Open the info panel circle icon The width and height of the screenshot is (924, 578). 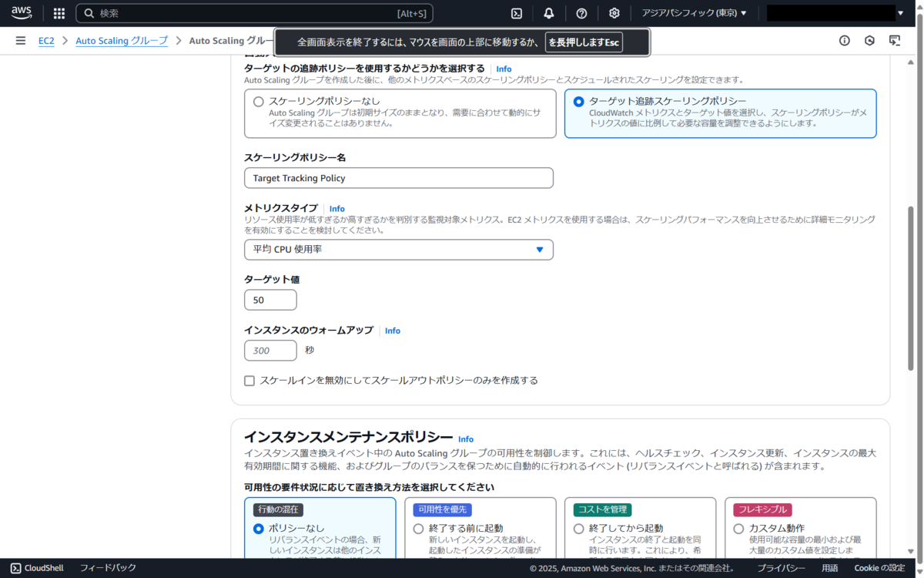[845, 41]
